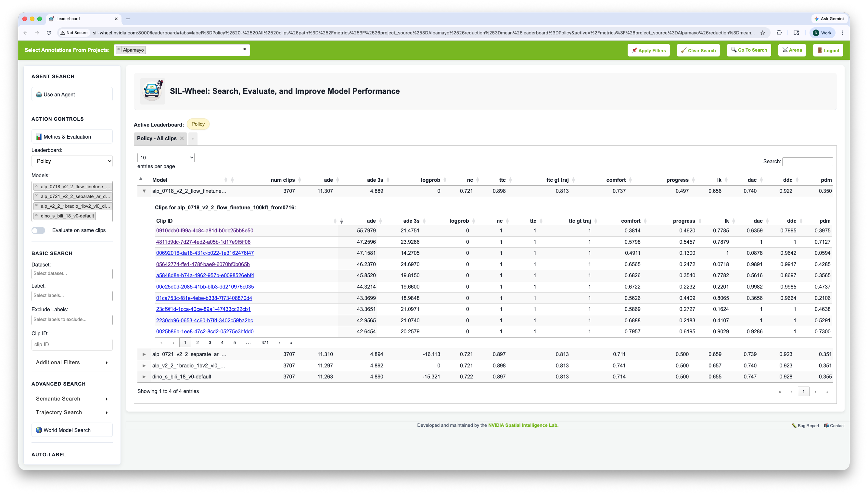Open Metrics & Evaluation

[x=72, y=137]
